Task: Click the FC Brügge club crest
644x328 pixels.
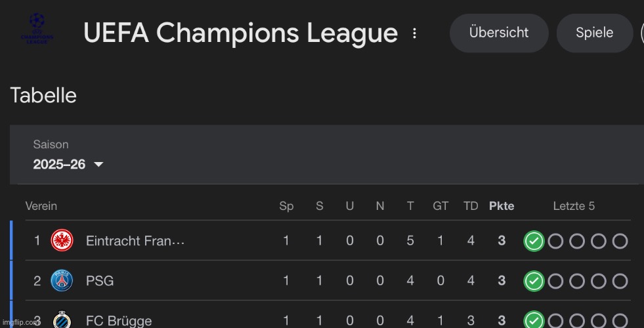Action: coord(62,319)
